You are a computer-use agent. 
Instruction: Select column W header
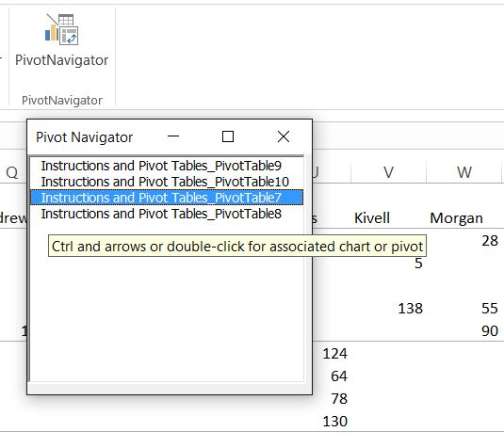coord(463,172)
